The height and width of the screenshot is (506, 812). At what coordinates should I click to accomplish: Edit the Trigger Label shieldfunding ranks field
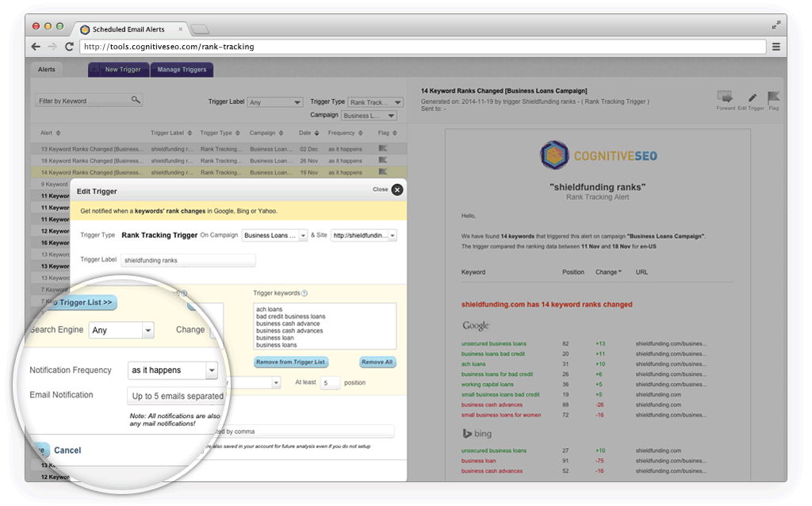click(x=188, y=260)
